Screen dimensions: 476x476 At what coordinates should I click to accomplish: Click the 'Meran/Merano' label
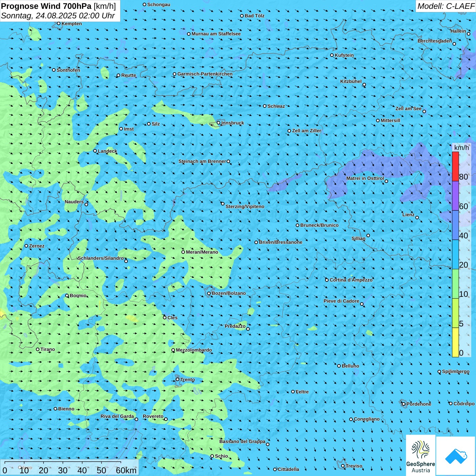point(202,252)
